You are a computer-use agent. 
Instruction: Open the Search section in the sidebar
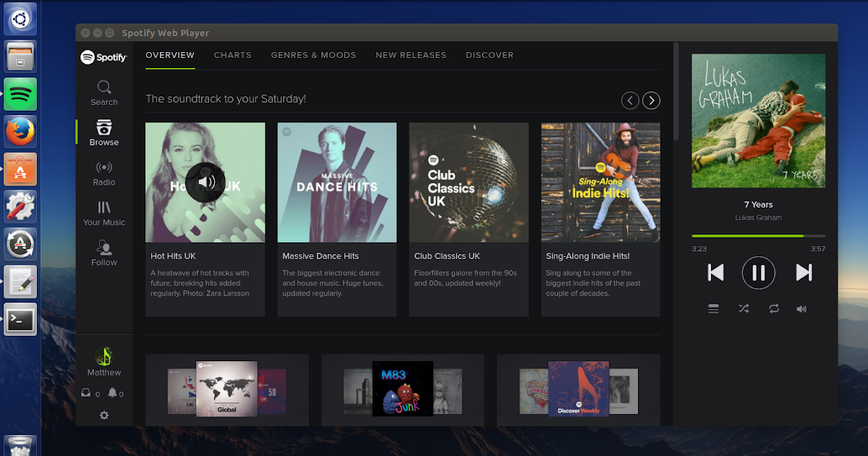coord(103,94)
